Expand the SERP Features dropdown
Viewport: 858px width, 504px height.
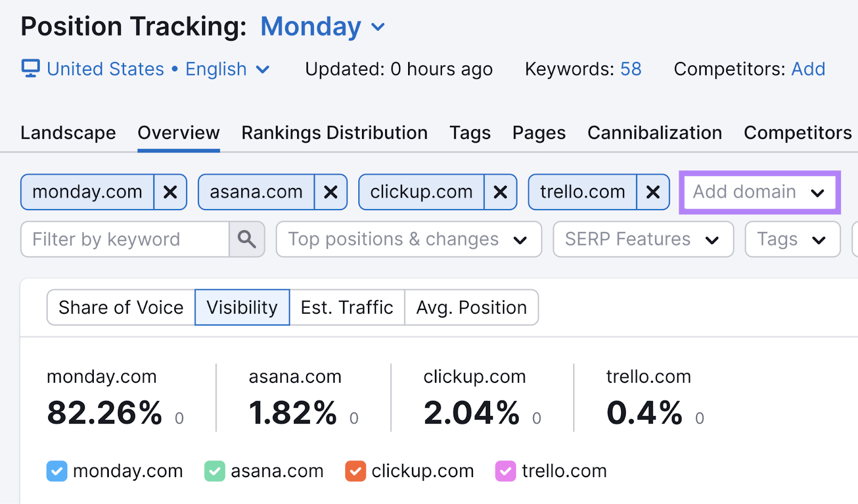(642, 239)
